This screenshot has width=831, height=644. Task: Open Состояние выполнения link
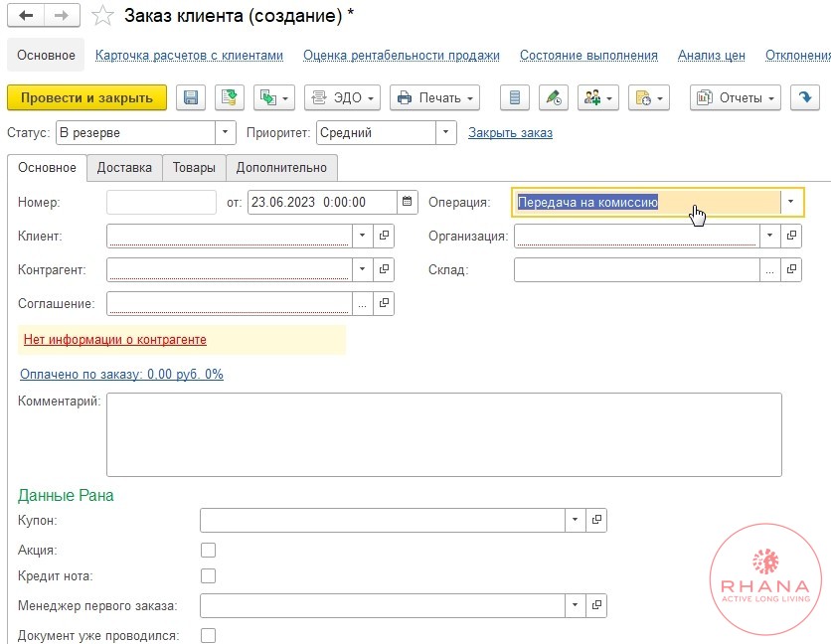point(588,55)
